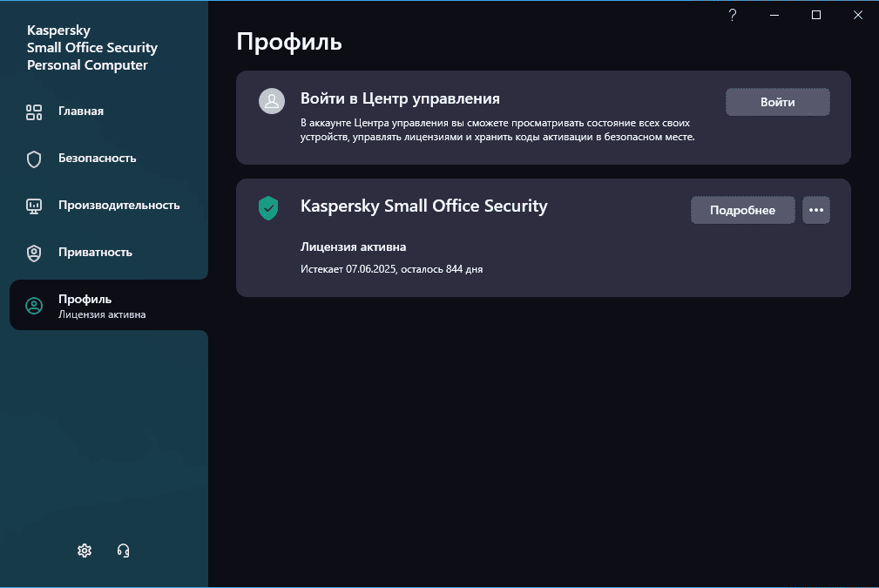Image resolution: width=879 pixels, height=588 pixels.
Task: Click the Истекает 07.06.2025 expiry text
Action: (391, 269)
